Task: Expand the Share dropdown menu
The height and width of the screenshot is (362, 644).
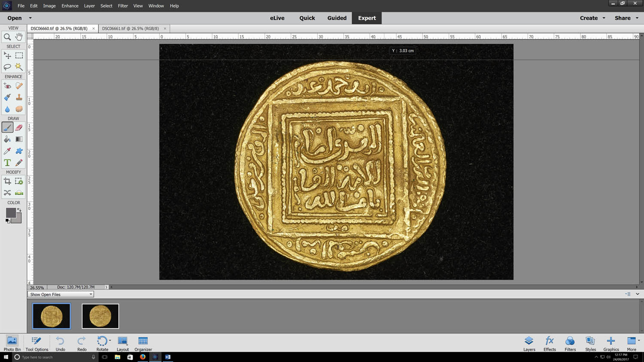Action: [637, 18]
